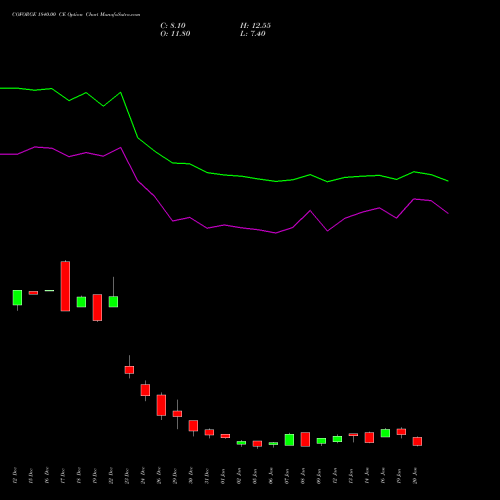Click the chart title text COFORGE 1840.00 CE
This screenshot has width=500, height=500.
[40, 15]
